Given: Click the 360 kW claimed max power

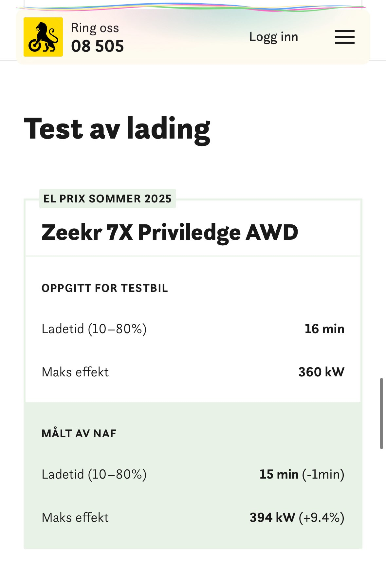Looking at the screenshot, I should 321,372.
